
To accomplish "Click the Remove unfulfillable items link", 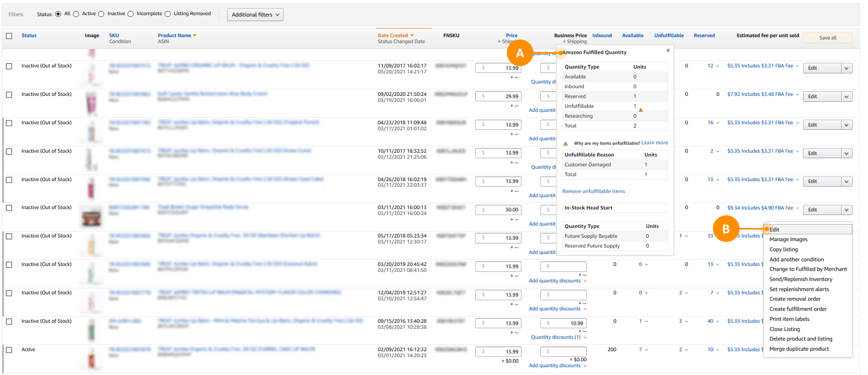I will point(594,191).
